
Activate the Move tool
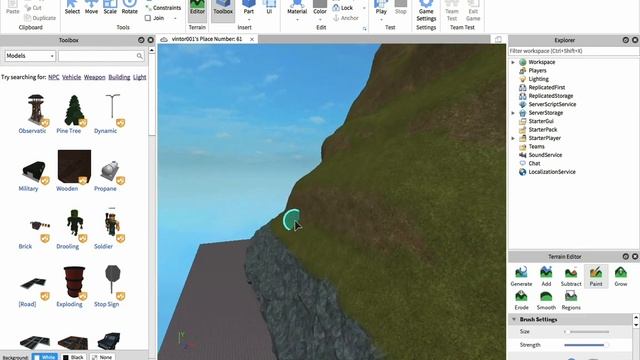click(91, 7)
